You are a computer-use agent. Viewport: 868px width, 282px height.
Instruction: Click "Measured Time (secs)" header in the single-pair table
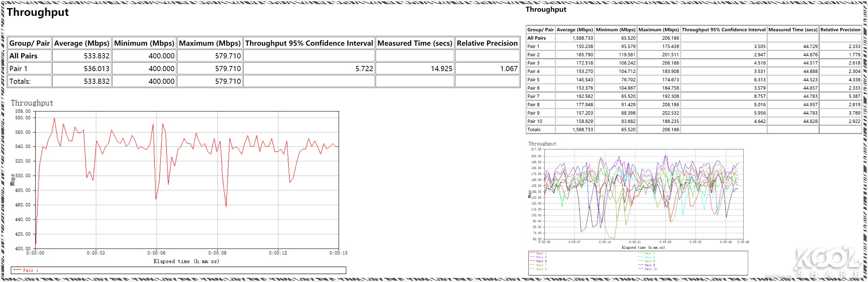click(415, 43)
